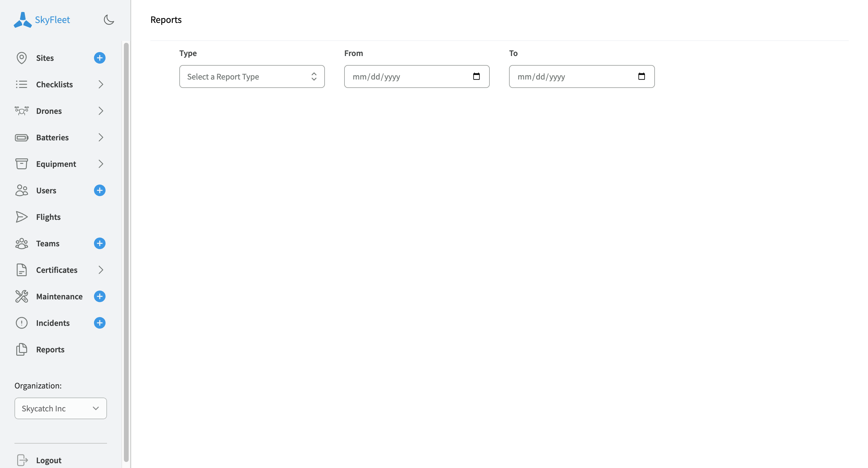Screen dimensions: 868x468
Task: Click the SkyFleet drone logo icon
Action: (x=23, y=20)
